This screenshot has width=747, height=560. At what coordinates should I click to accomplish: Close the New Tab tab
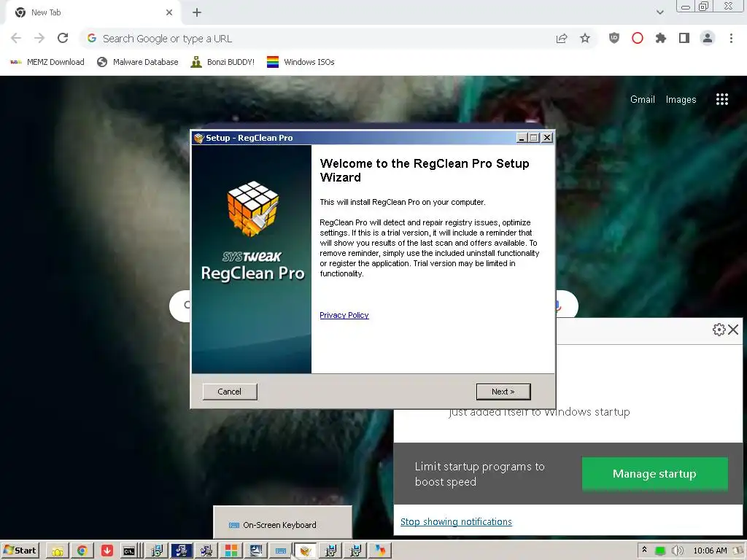[x=169, y=12]
